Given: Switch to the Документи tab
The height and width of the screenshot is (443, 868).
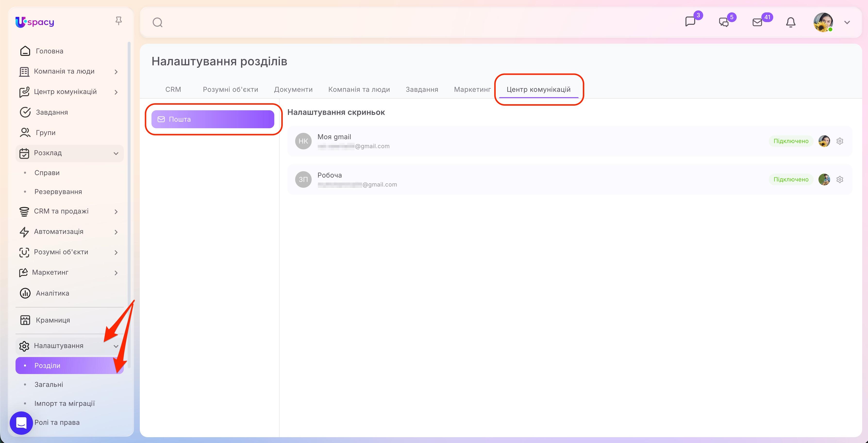Looking at the screenshot, I should click(x=293, y=89).
